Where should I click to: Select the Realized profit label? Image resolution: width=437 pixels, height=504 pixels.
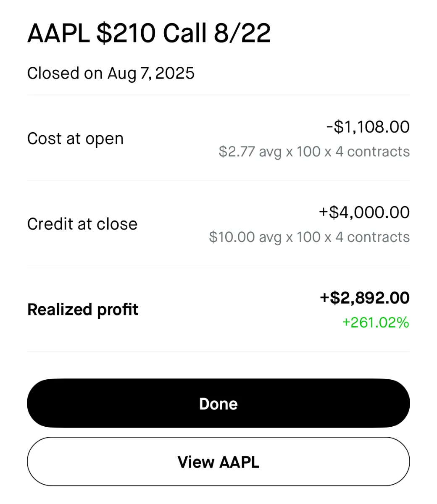tap(83, 310)
